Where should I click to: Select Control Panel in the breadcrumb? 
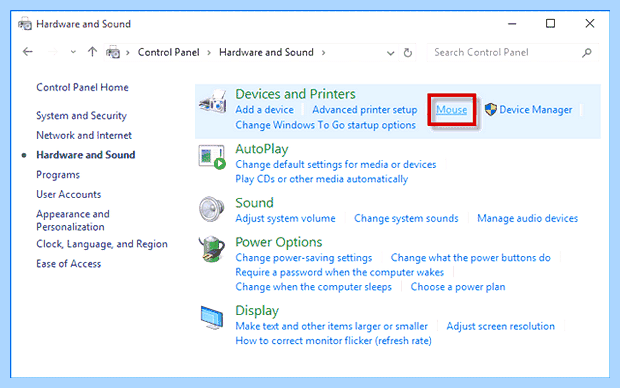point(168,52)
